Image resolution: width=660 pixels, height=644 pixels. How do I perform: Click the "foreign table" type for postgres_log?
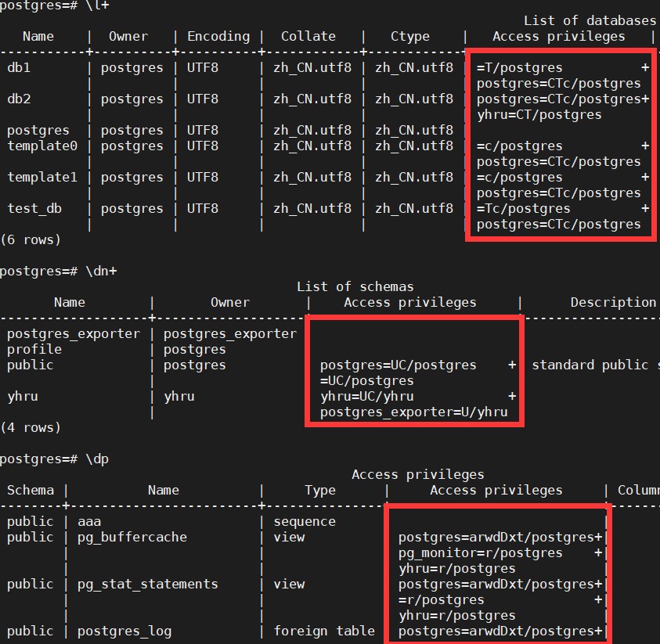point(323,631)
